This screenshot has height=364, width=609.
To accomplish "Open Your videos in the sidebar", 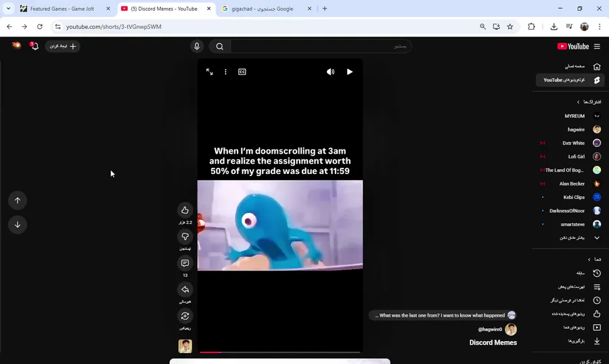I will [570, 327].
